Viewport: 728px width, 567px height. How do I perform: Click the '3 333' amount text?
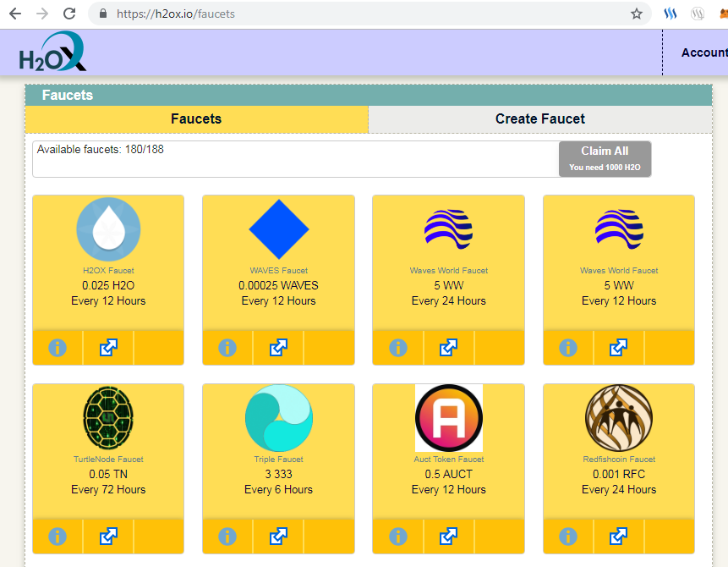278,474
